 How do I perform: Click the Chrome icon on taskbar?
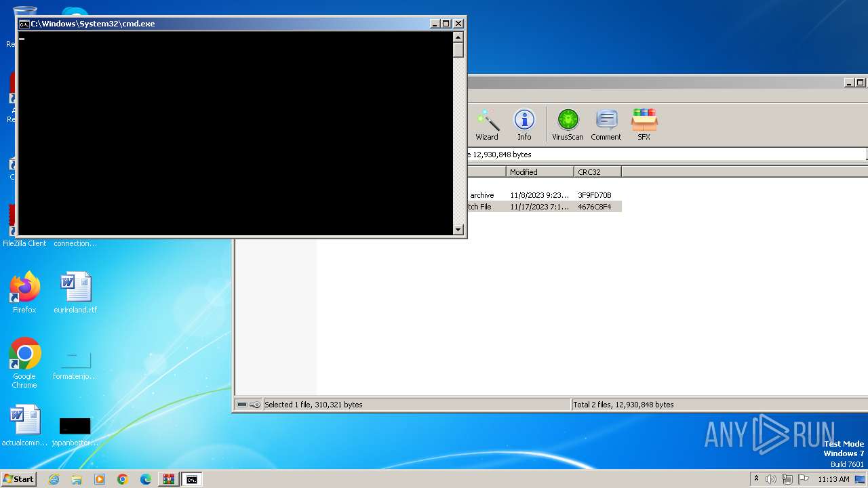(123, 479)
